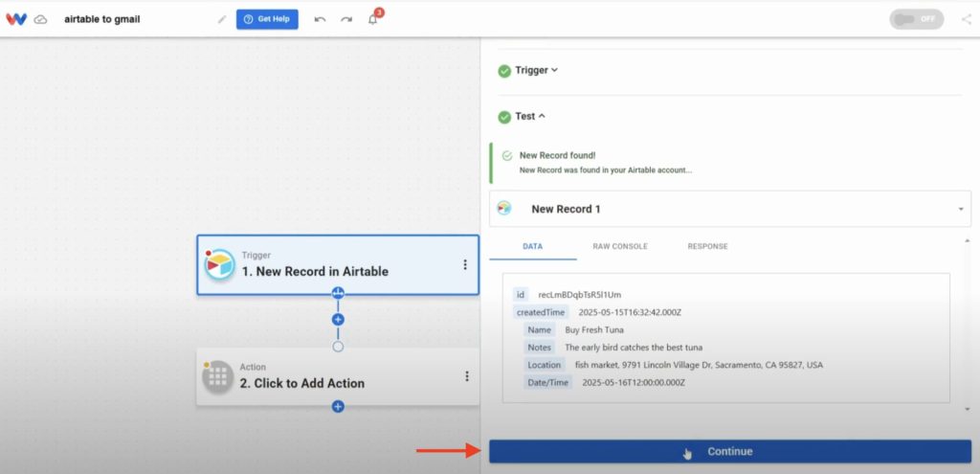The width and height of the screenshot is (980, 474).
Task: Switch to the RESPONSE tab
Action: (x=707, y=246)
